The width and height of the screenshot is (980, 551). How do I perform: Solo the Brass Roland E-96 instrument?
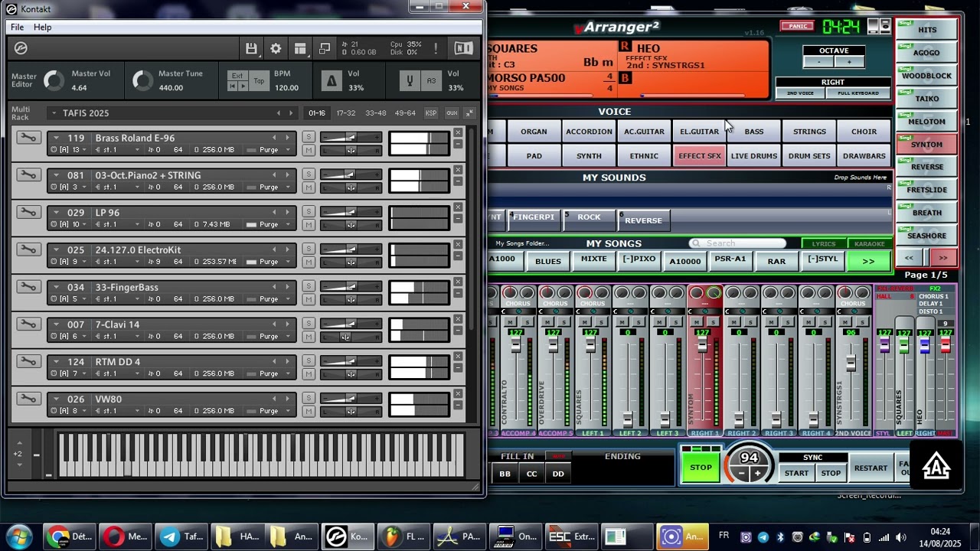(x=309, y=137)
